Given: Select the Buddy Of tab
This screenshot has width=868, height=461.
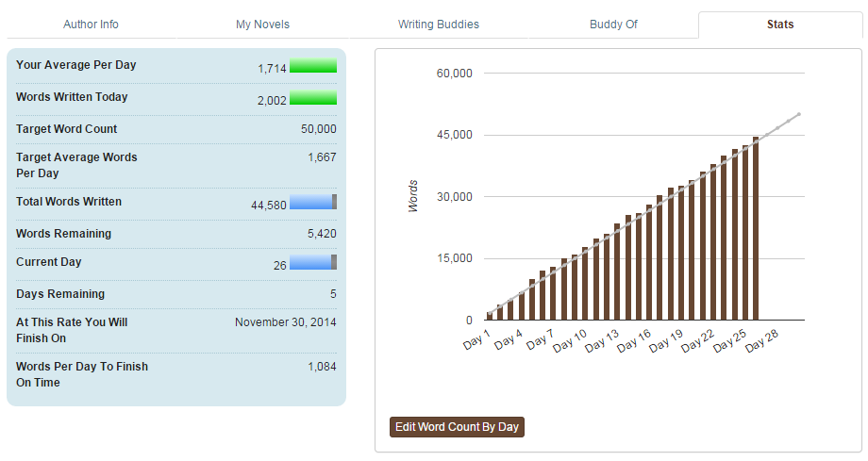Looking at the screenshot, I should pos(613,25).
